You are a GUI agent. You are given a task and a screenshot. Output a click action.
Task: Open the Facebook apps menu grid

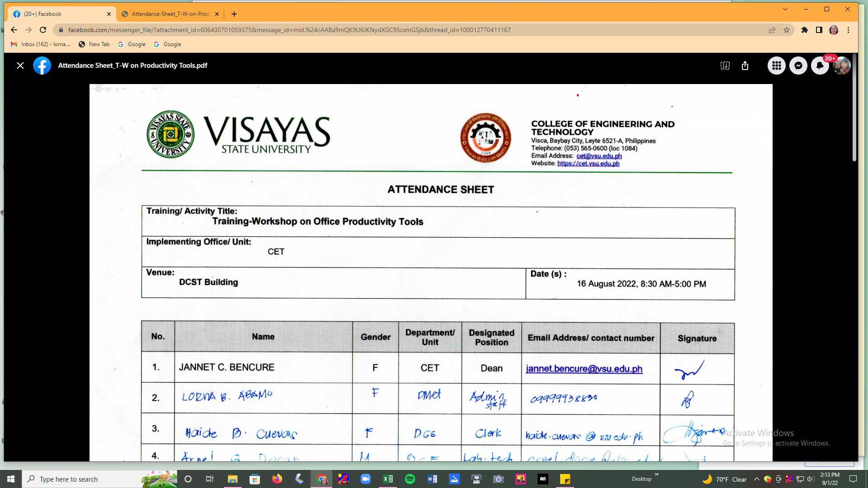(776, 66)
